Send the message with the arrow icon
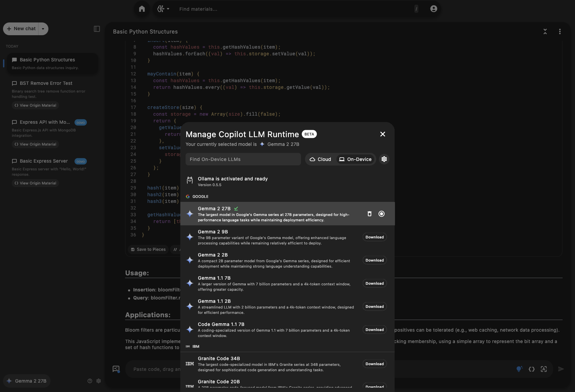Image resolution: width=575 pixels, height=392 pixels. [x=561, y=369]
